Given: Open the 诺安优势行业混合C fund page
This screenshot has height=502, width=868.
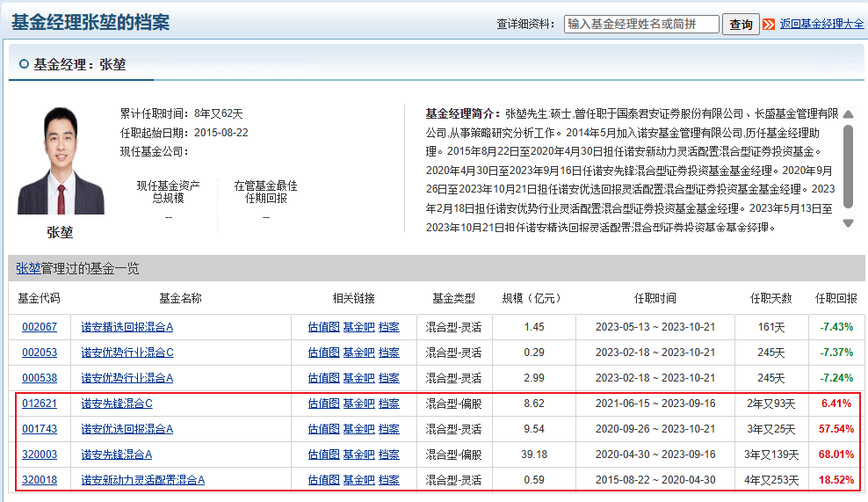Looking at the screenshot, I should pos(127,353).
